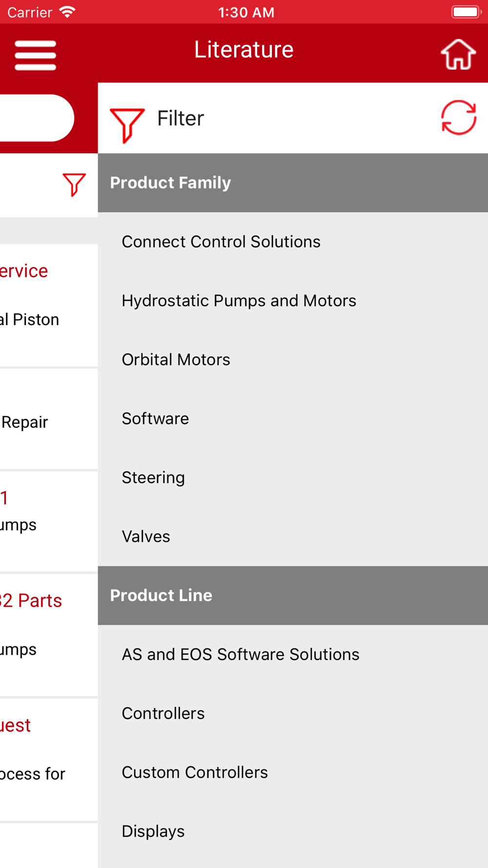Go to home via house icon
The height and width of the screenshot is (868, 488).
point(458,54)
